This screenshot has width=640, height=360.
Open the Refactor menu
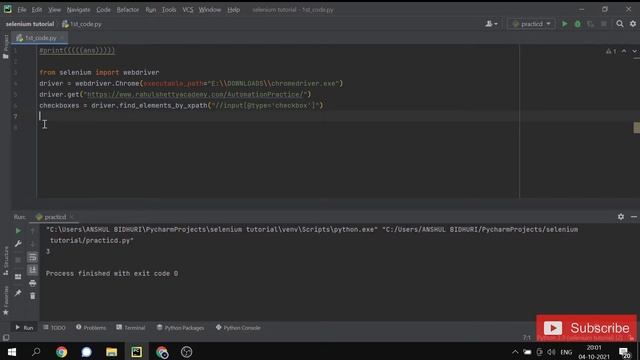(128, 9)
